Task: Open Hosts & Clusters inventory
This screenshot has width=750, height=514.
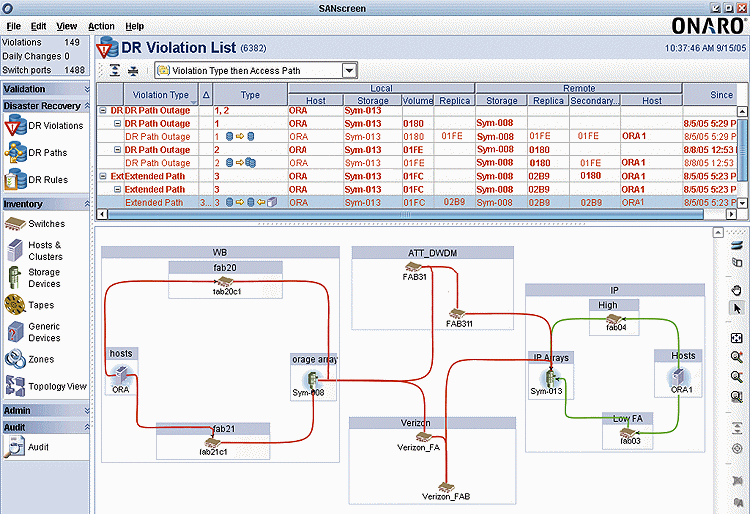Action: [35, 251]
